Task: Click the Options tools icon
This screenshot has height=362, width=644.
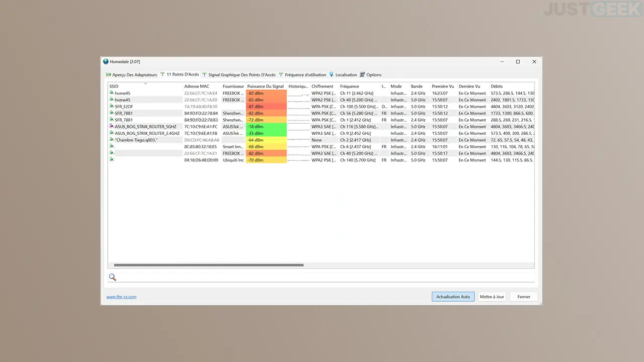Action: [362, 74]
